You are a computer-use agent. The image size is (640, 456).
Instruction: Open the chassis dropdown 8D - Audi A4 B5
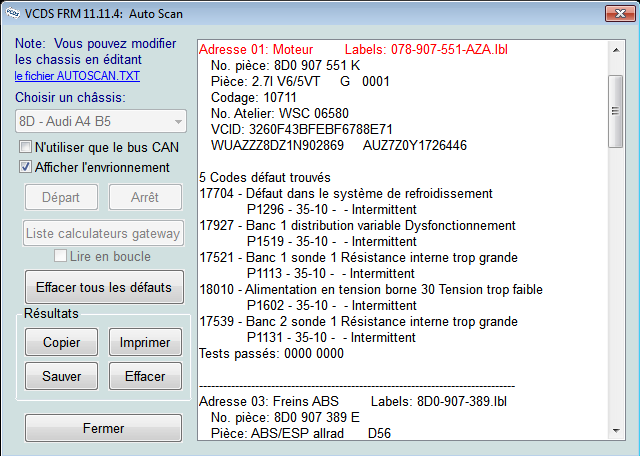(x=101, y=121)
